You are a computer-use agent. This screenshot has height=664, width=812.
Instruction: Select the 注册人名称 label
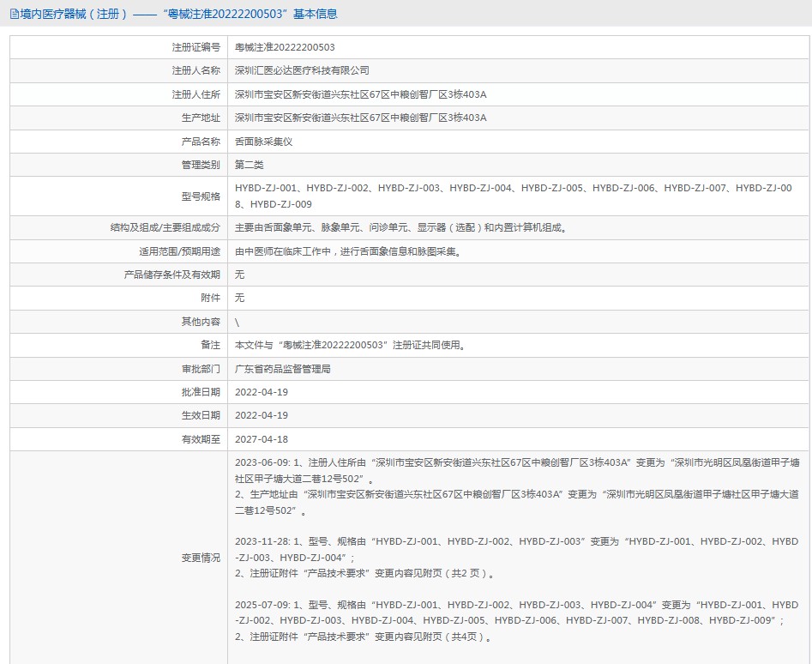195,70
